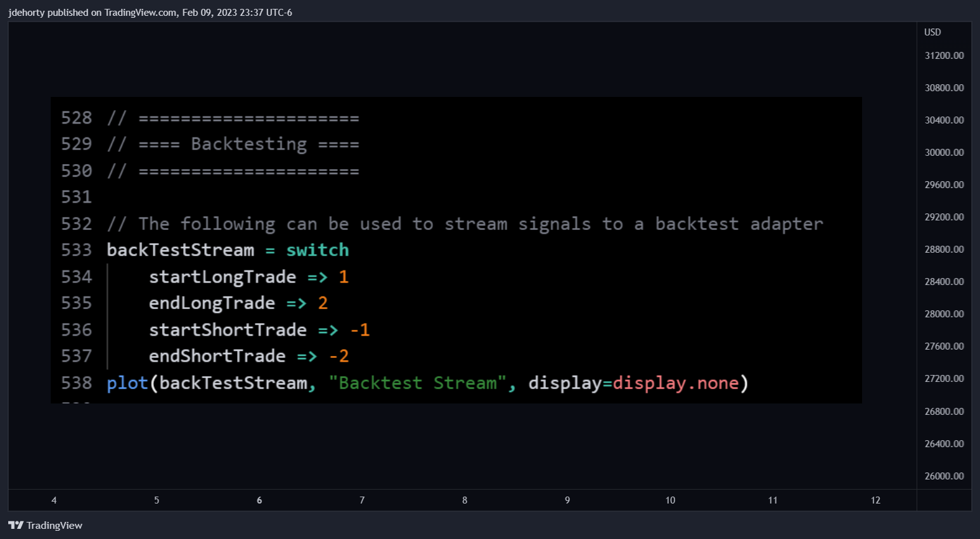The width and height of the screenshot is (980, 539).
Task: Click the endShortTrade code line
Action: [248, 356]
